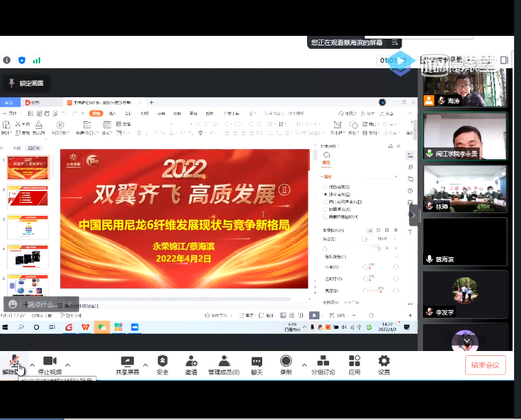Image resolution: width=521 pixels, height=420 pixels.
Task: Expand the video options arrow
Action: coord(68,365)
